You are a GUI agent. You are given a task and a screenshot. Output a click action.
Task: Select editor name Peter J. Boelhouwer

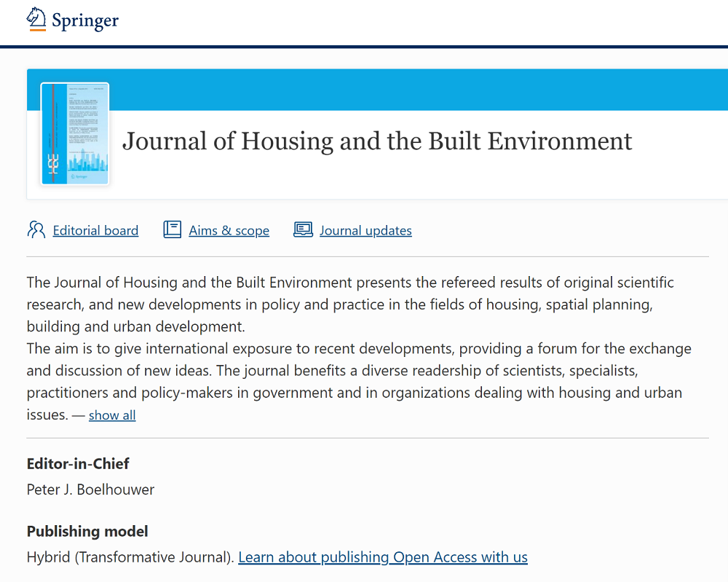91,489
